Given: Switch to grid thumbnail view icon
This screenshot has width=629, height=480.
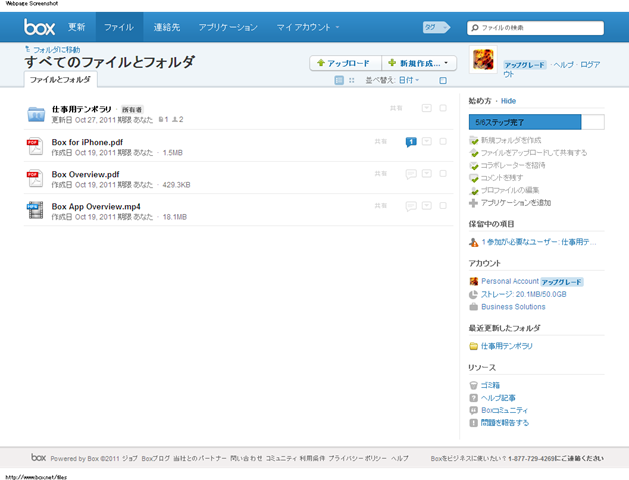Looking at the screenshot, I should [351, 80].
